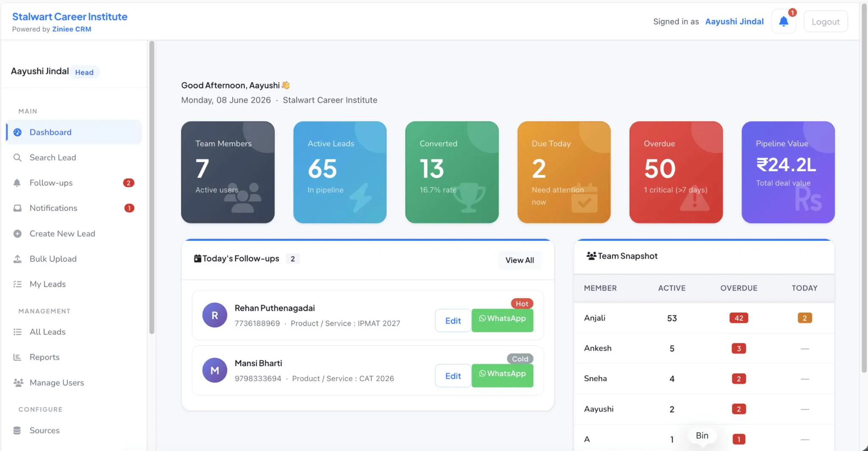
Task: Click the TODAY column header
Action: point(804,288)
